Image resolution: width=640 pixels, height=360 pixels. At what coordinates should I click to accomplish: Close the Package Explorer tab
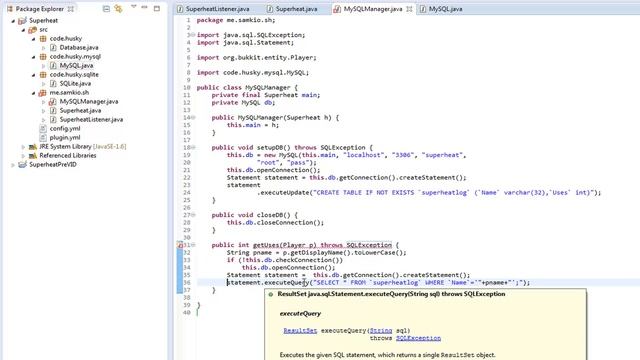click(71, 9)
